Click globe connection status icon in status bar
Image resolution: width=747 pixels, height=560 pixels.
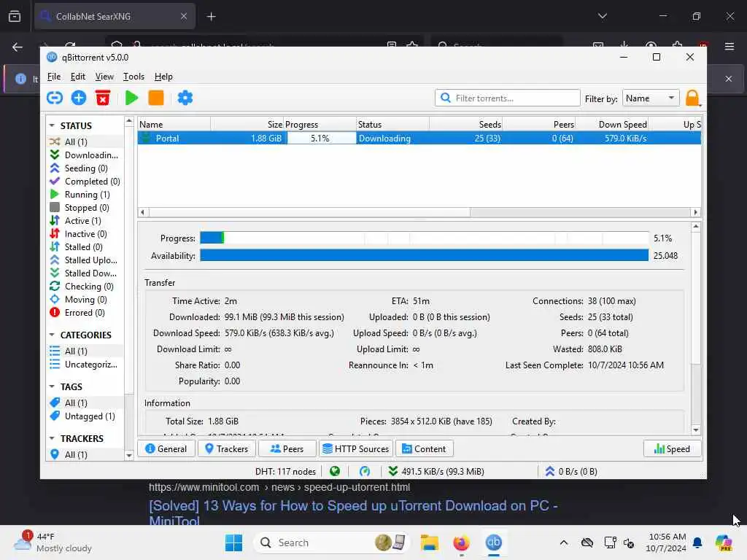pos(335,472)
